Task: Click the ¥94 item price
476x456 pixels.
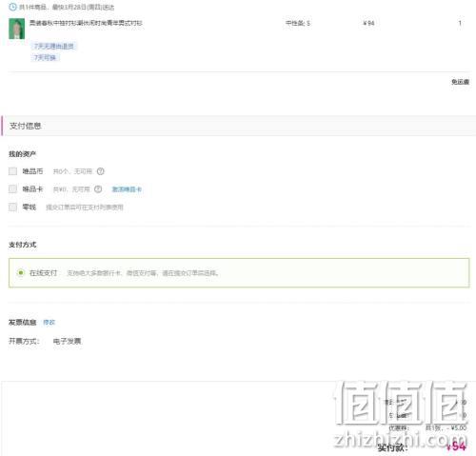Action: pyautogui.click(x=368, y=23)
